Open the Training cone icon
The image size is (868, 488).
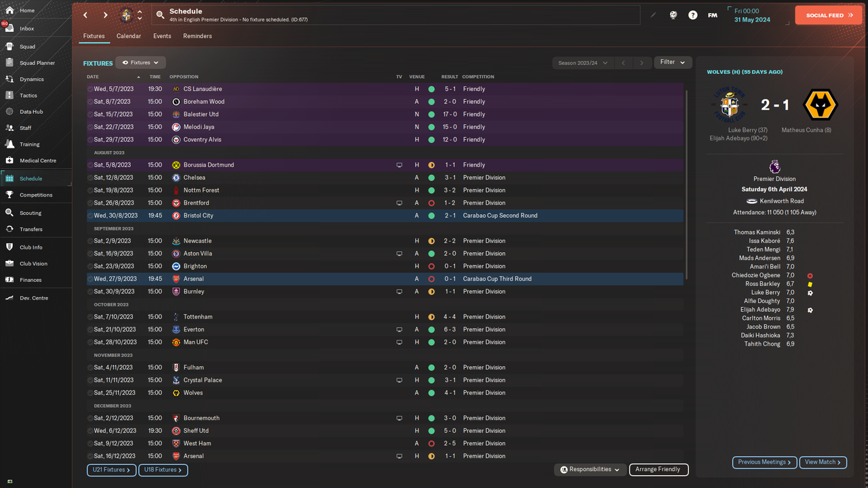click(x=9, y=144)
